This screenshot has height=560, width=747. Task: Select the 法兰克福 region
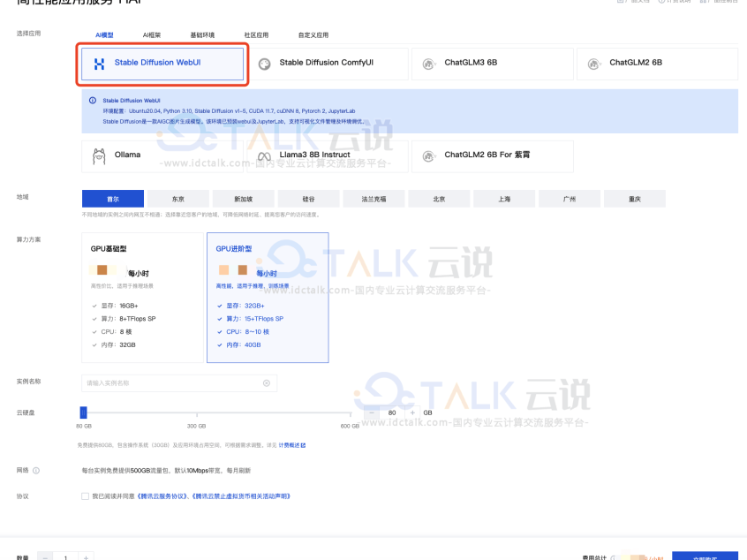point(374,199)
